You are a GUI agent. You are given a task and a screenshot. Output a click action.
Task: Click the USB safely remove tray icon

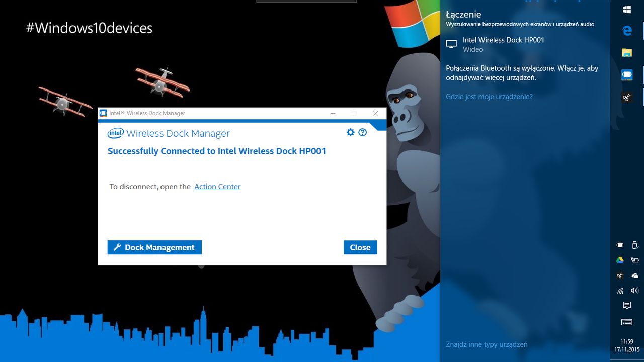(634, 245)
